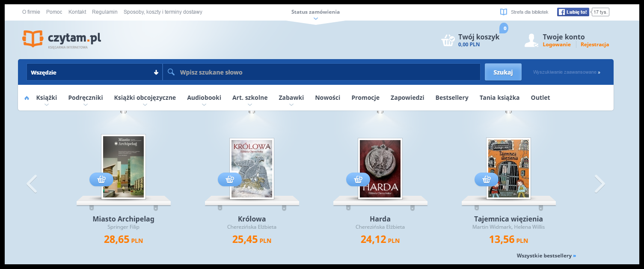Show next bestsellers with right carousel arrow

tap(599, 184)
